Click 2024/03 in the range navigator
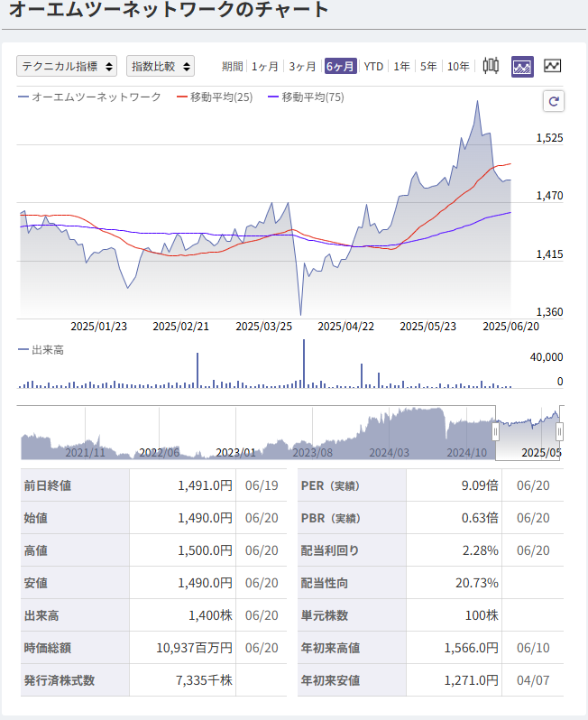Viewport: 588px width, 720px height. (389, 453)
